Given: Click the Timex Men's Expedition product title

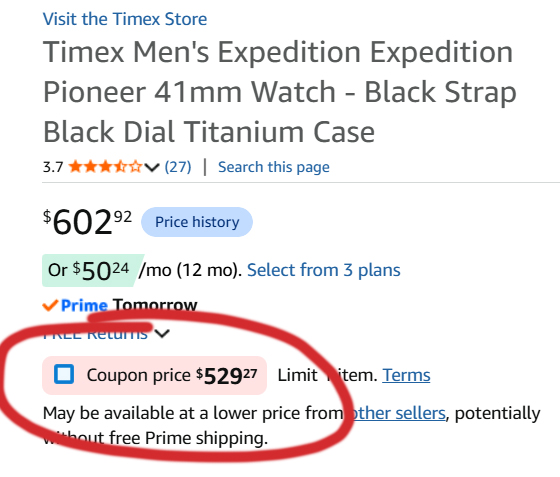Looking at the screenshot, I should pyautogui.click(x=280, y=92).
